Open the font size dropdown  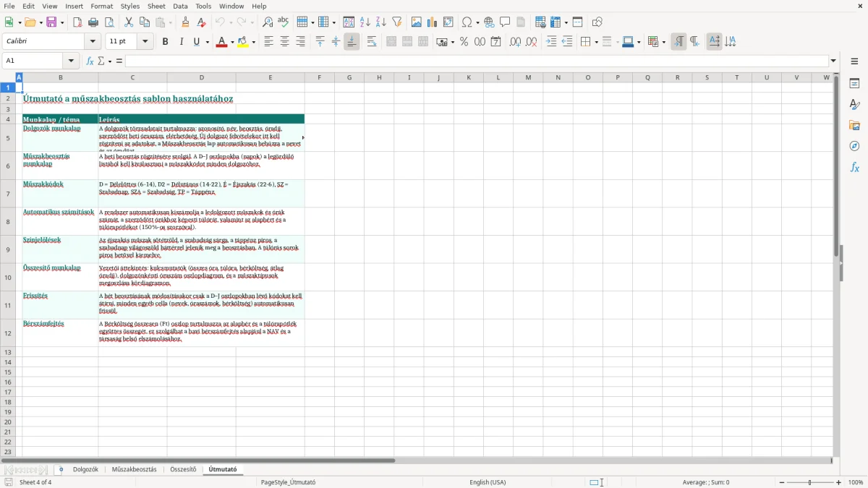[x=145, y=42]
